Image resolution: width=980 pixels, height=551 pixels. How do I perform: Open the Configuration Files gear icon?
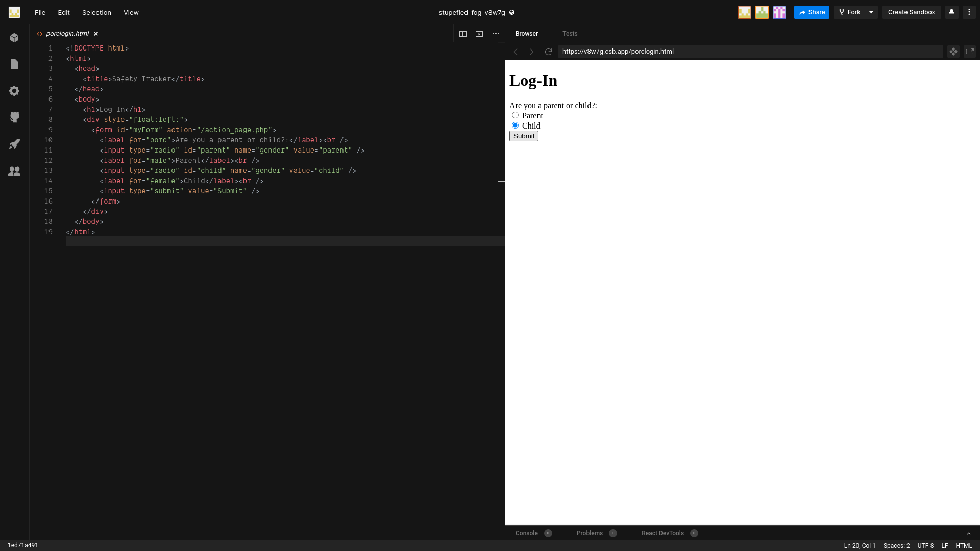point(14,91)
